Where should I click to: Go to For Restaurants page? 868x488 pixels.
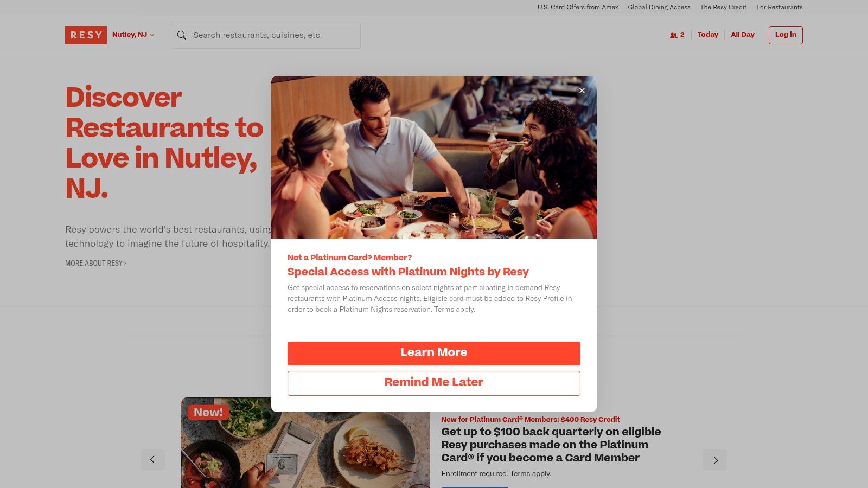(780, 7)
